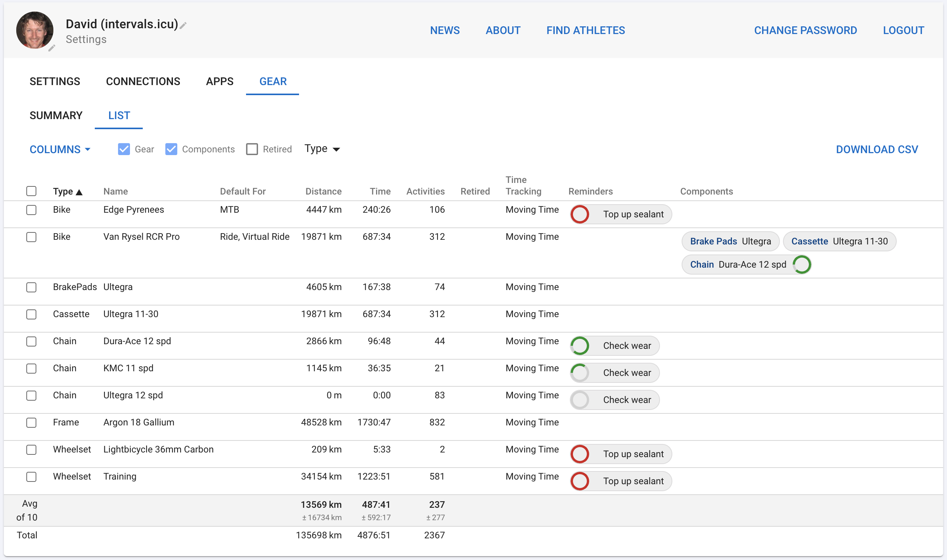
Task: Click the red circle on Edge Pyrenees reminder
Action: point(580,214)
